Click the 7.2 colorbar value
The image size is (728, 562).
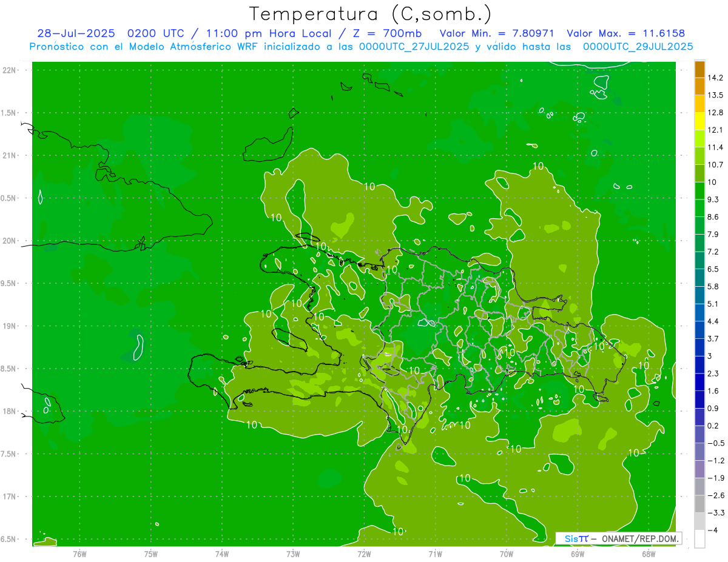713,252
